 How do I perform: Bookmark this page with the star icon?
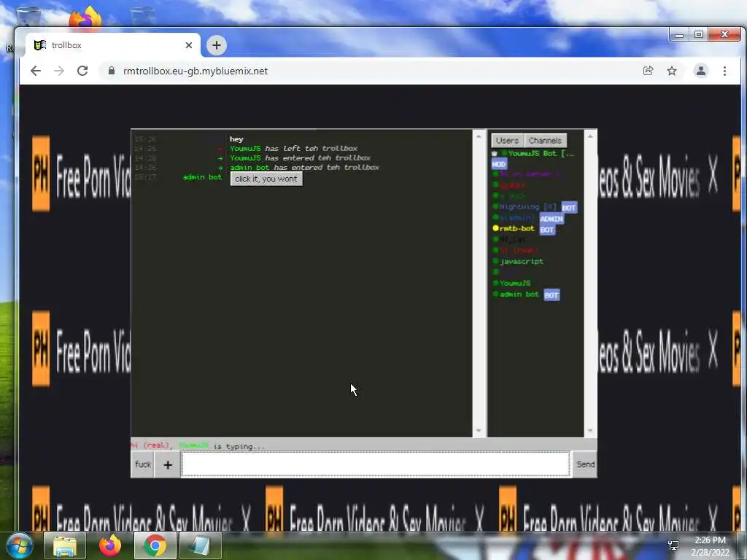coord(672,71)
